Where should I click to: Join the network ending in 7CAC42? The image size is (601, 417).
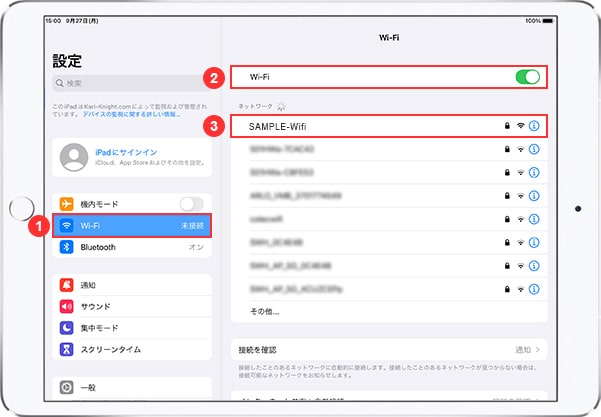[x=389, y=149]
